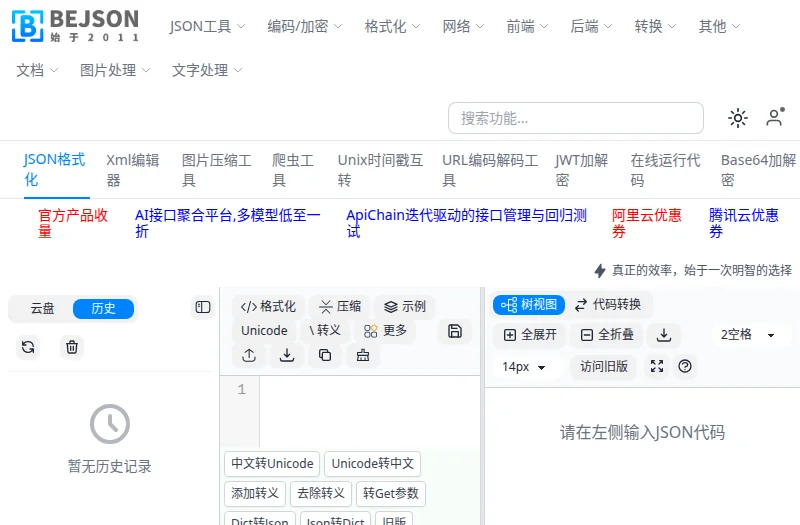This screenshot has height=525, width=800.
Task: Click the help question mark icon
Action: [685, 366]
